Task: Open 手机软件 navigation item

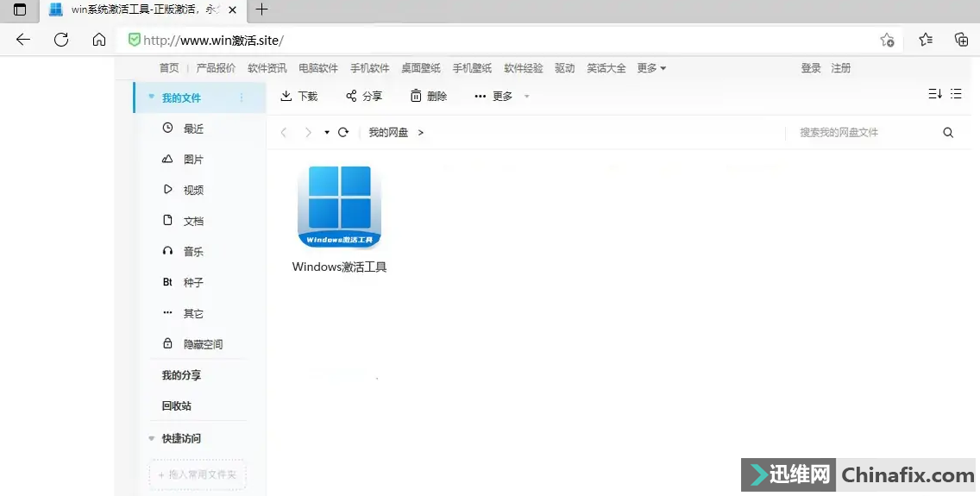Action: tap(369, 68)
